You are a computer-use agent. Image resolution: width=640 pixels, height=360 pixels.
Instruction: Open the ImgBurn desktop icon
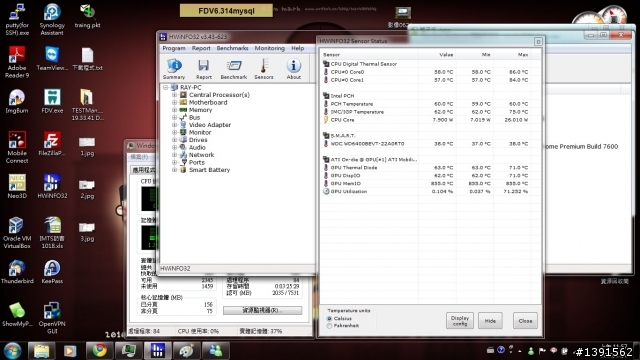[17, 101]
